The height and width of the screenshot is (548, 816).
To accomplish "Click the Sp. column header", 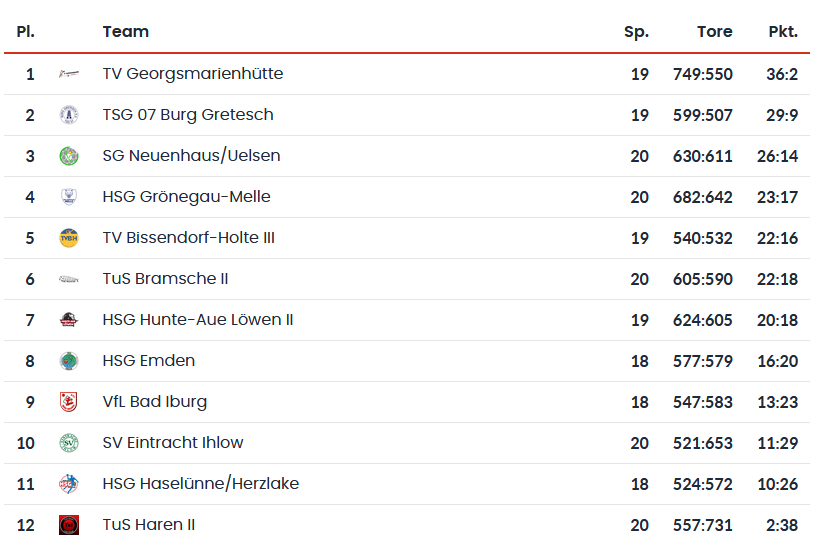I will pyautogui.click(x=636, y=32).
